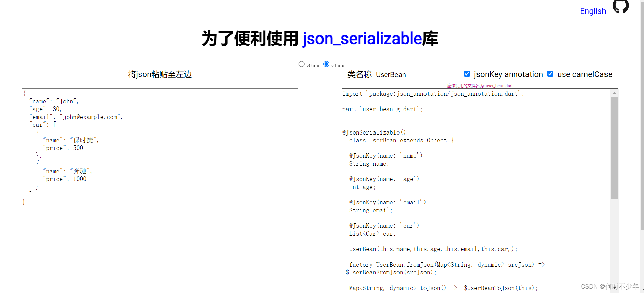Click the factory UserBean.fromJson line
The width and height of the screenshot is (644, 293).
pyautogui.click(x=443, y=268)
